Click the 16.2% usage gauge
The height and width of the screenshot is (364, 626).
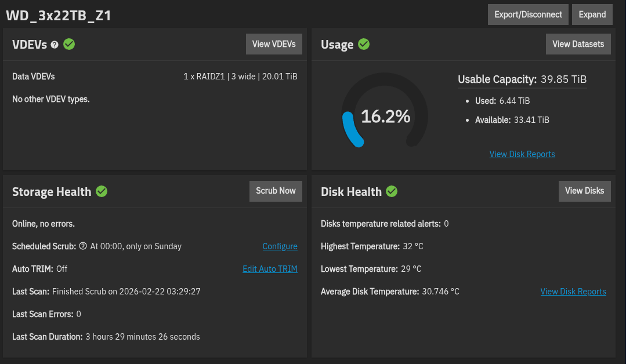click(385, 117)
